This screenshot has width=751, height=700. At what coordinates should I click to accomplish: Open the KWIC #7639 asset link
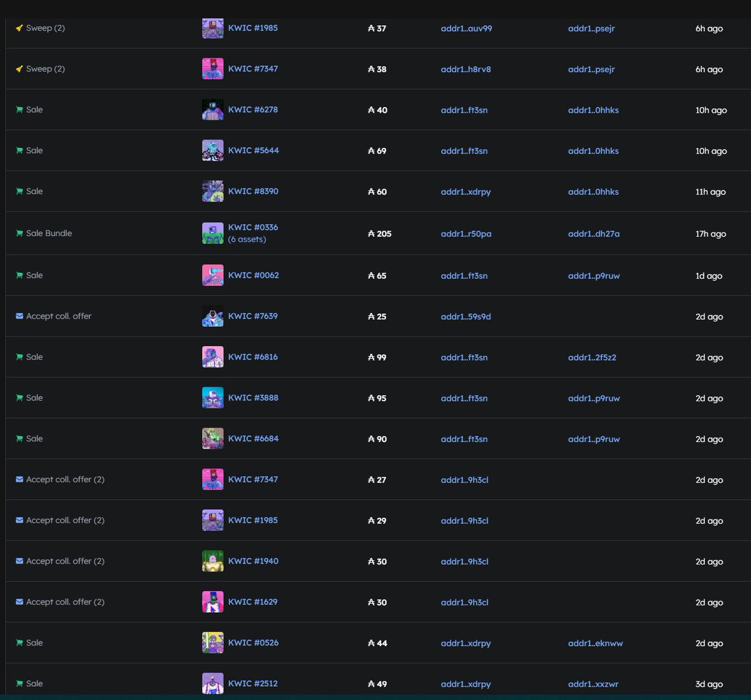click(x=253, y=316)
